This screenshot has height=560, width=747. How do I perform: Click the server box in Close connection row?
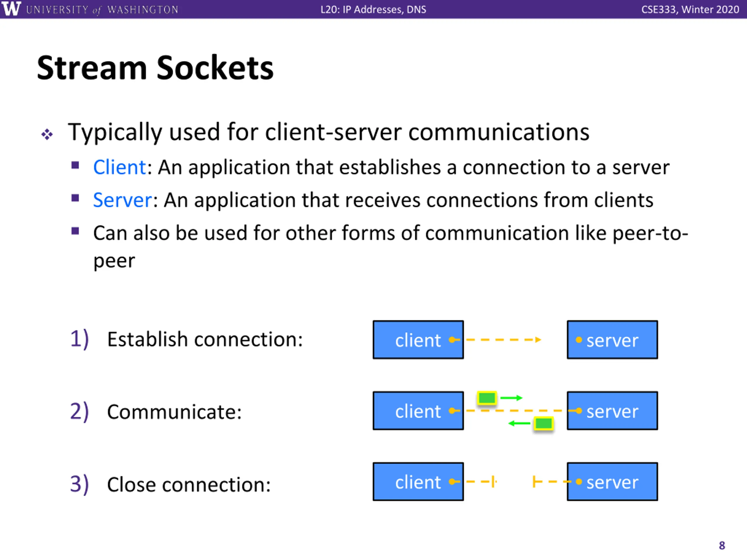[612, 482]
